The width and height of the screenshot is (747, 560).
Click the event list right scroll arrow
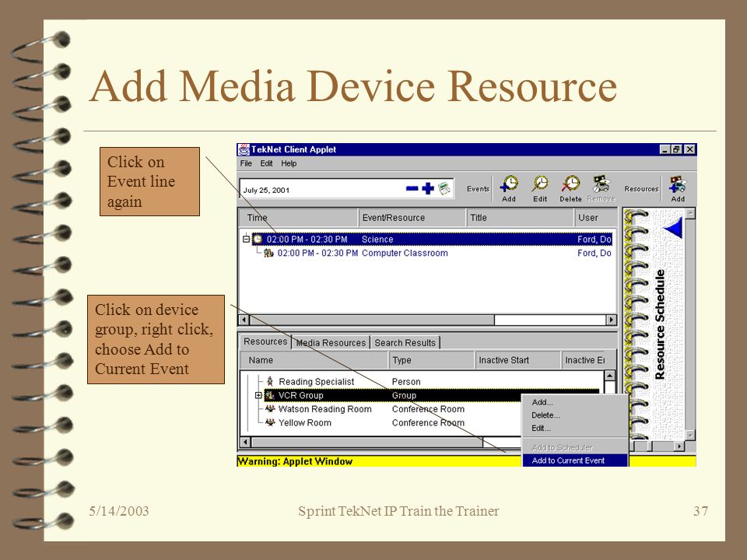(612, 320)
